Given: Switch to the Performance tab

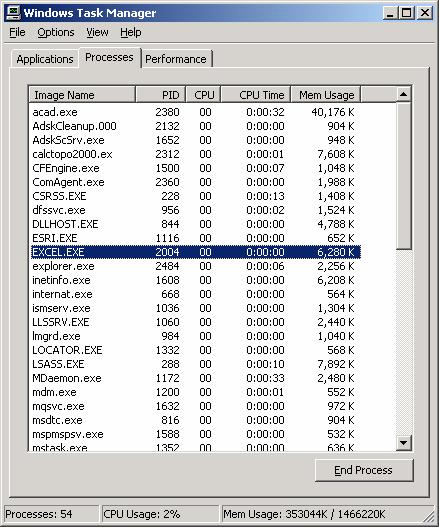Looking at the screenshot, I should pos(176,59).
